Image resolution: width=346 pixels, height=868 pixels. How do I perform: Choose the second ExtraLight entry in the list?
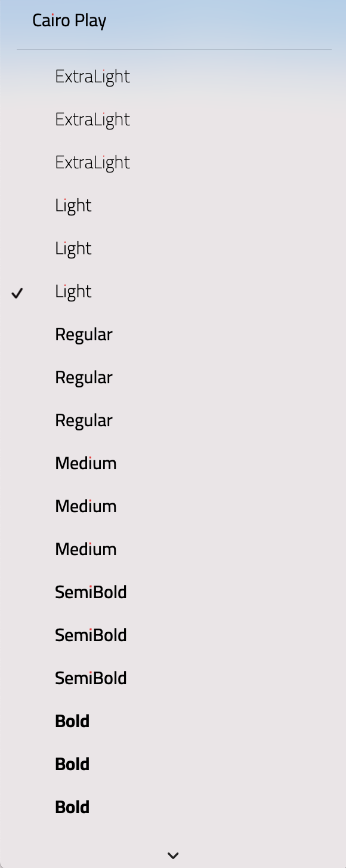92,119
